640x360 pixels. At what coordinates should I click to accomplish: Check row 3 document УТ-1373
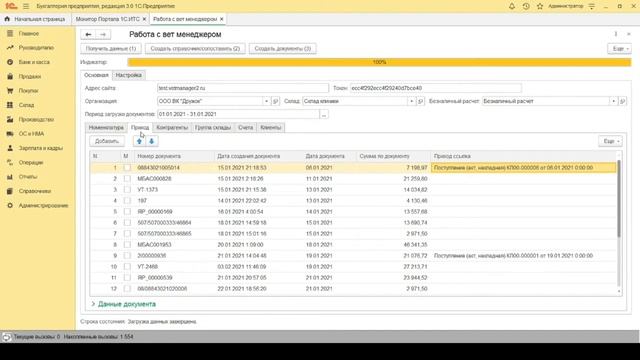[x=127, y=190]
